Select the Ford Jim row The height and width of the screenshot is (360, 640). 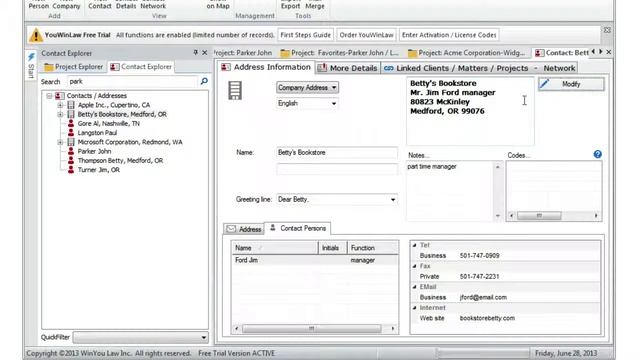click(315, 260)
